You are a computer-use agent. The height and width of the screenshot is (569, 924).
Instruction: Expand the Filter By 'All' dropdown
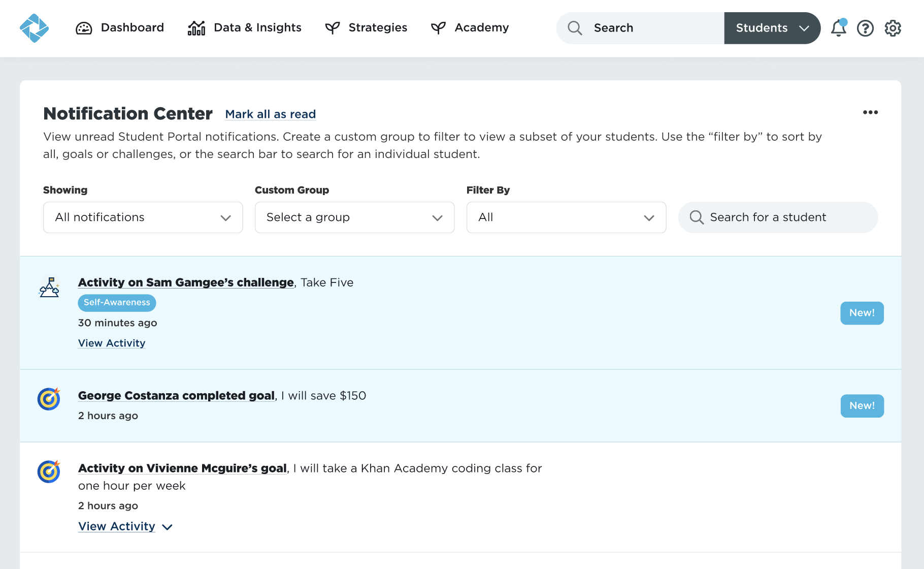click(566, 217)
